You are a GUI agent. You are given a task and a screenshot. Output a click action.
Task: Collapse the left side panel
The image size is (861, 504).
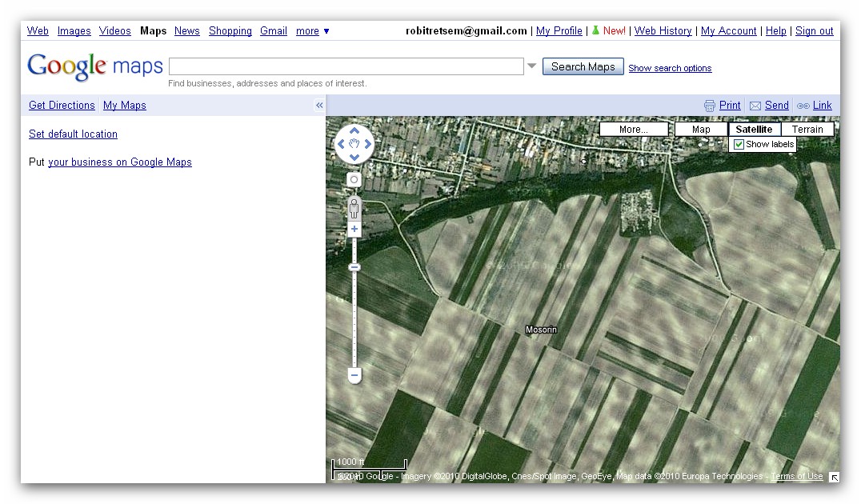[319, 106]
